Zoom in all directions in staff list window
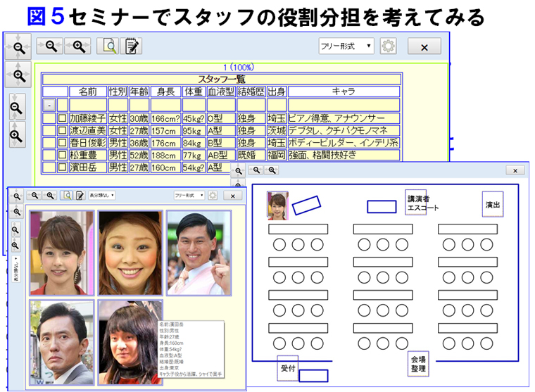Image resolution: width=535 pixels, height=392 pixels. coord(18,75)
